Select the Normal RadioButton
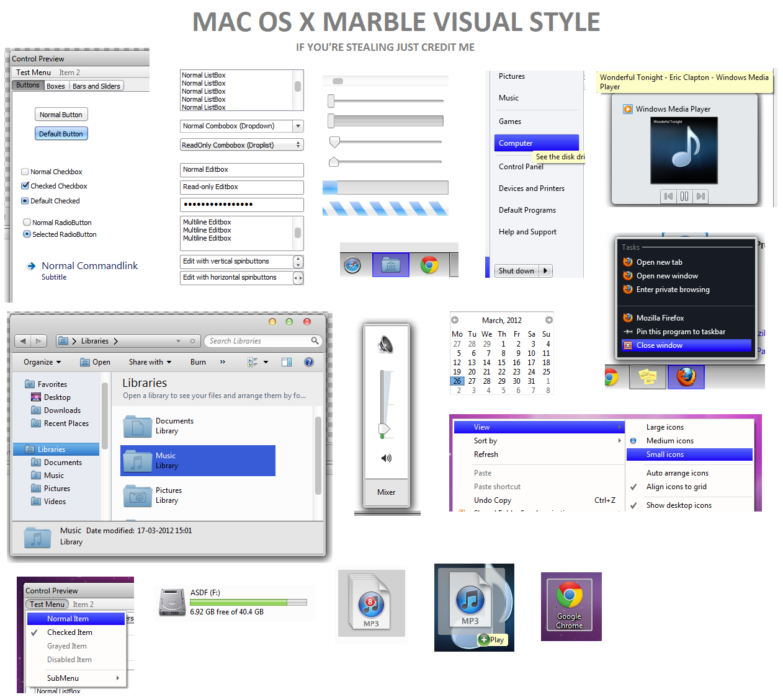Image resolution: width=783 pixels, height=700 pixels. (x=27, y=222)
